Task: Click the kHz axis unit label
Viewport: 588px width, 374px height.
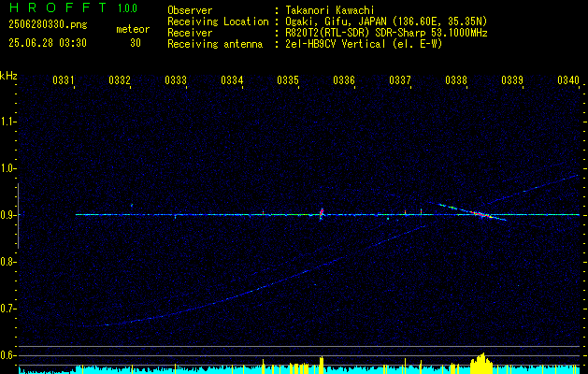Action: click(x=8, y=76)
